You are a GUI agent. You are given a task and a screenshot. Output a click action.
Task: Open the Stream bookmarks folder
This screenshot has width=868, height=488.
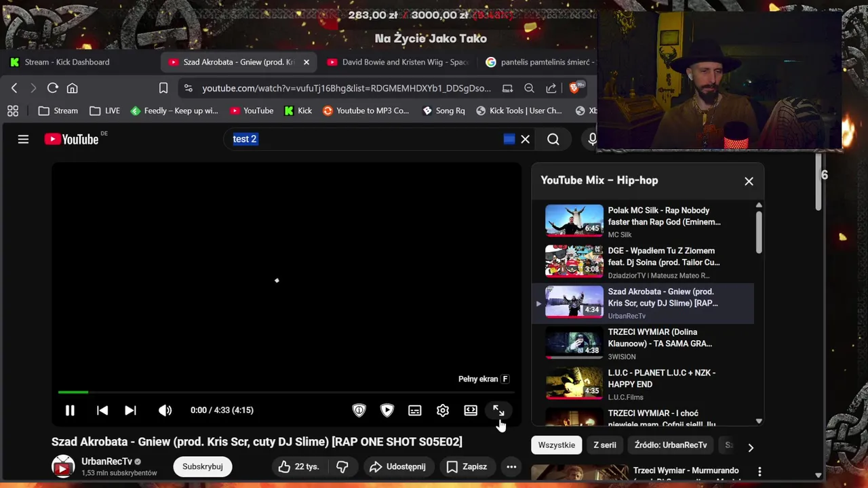coord(58,110)
